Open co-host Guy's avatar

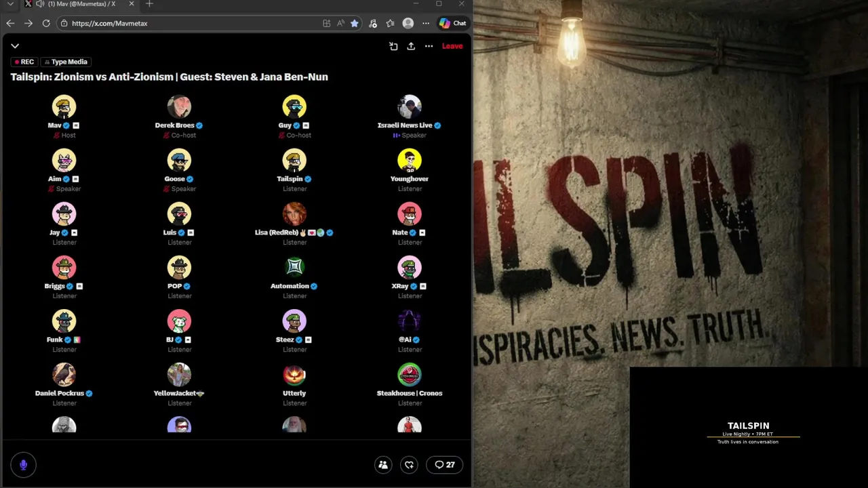[x=294, y=107]
